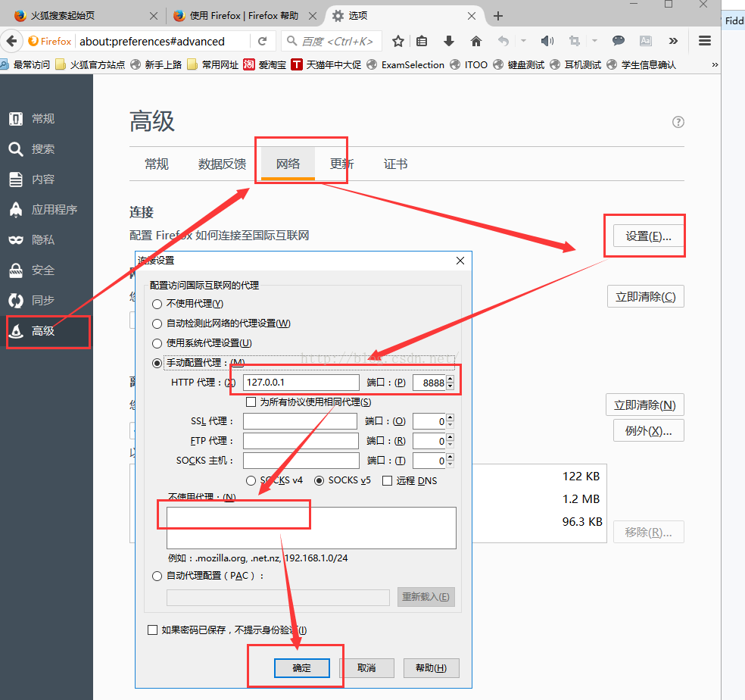Viewport: 745px width, 700px height.
Task: Adjust FTP port spinner arrows
Action: point(450,441)
